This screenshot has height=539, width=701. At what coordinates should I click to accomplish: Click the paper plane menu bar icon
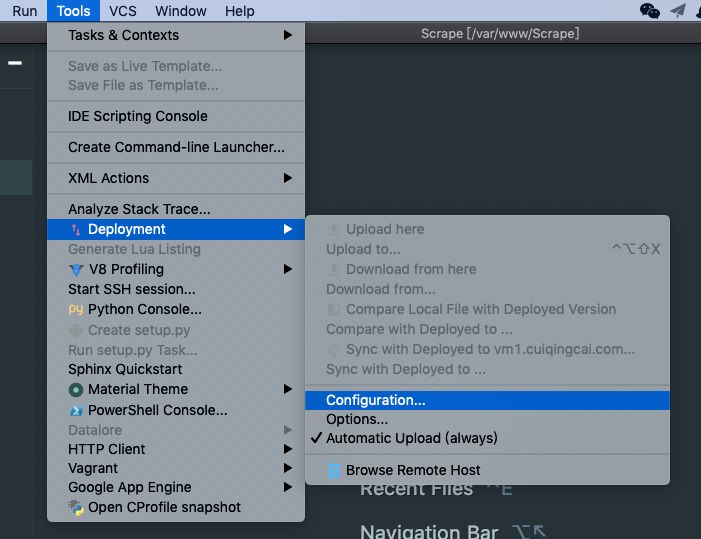pos(678,11)
